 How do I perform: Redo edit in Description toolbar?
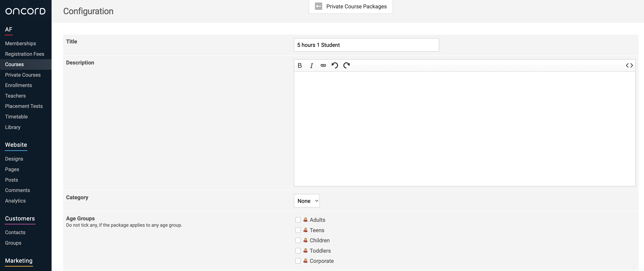tap(347, 66)
